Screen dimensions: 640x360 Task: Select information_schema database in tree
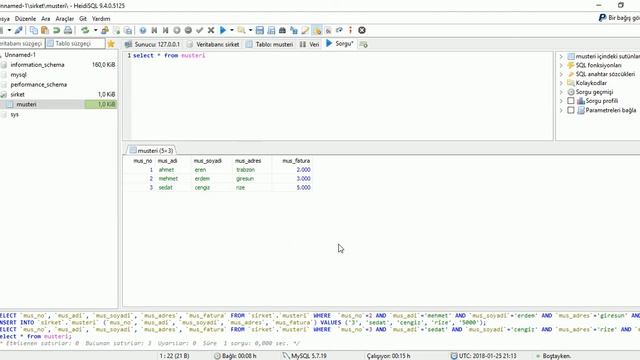(x=38, y=65)
